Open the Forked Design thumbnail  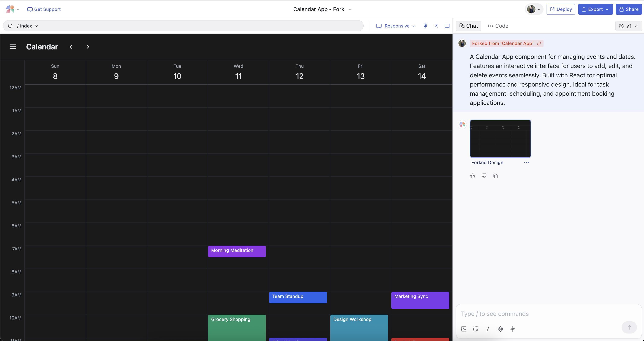click(500, 139)
